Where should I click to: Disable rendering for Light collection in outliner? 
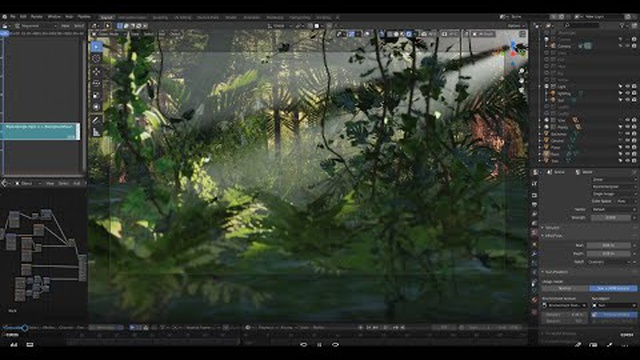(x=634, y=87)
